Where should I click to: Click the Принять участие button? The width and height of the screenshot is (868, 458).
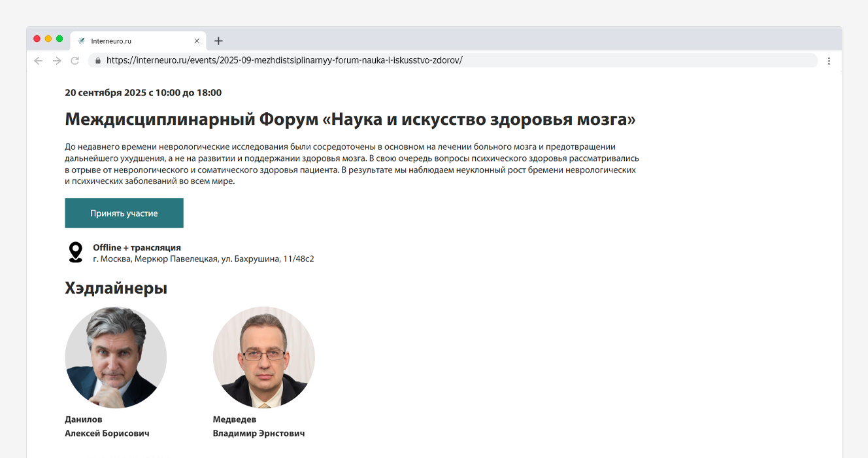point(124,213)
